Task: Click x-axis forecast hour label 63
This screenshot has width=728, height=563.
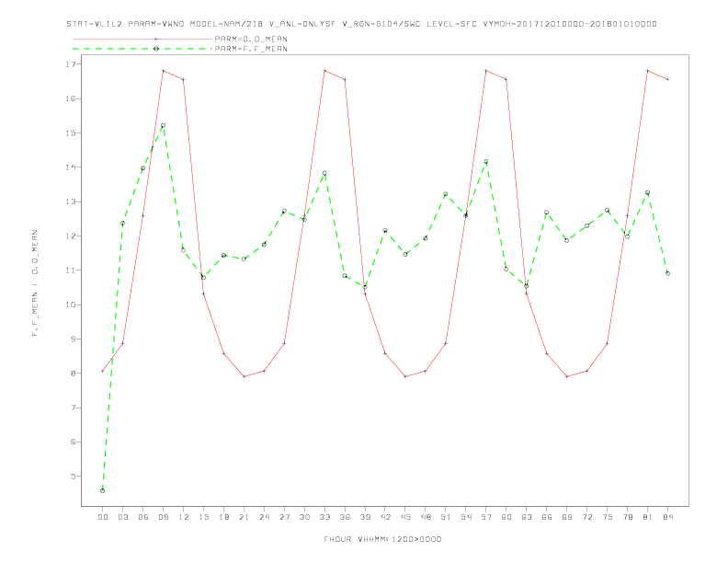Action: coord(527,517)
